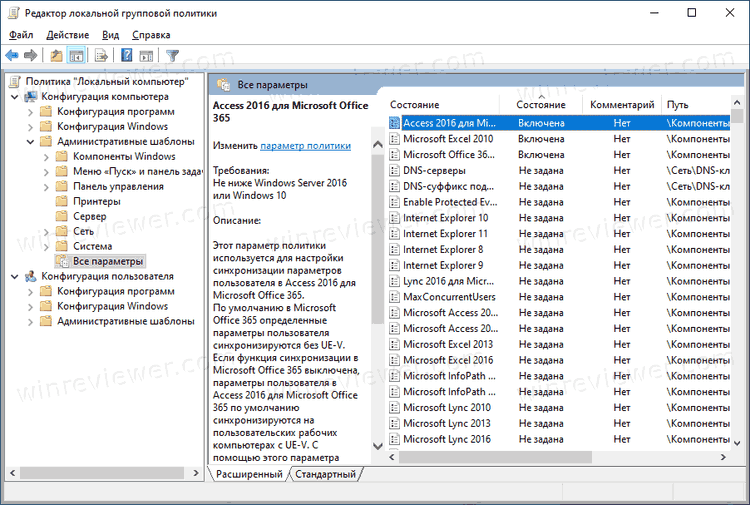Screen dimensions: 750x505
Task: Click the Microsoft Excel 2010 setting icon
Action: pyautogui.click(x=395, y=139)
